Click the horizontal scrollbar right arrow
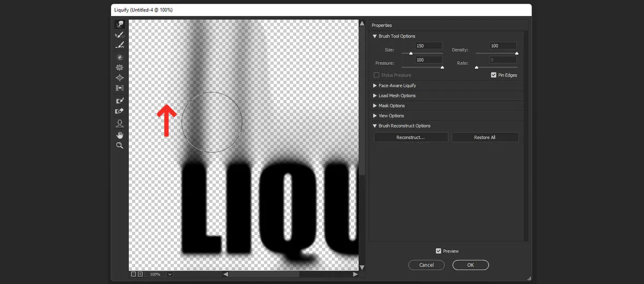This screenshot has height=284, width=644. 355,274
